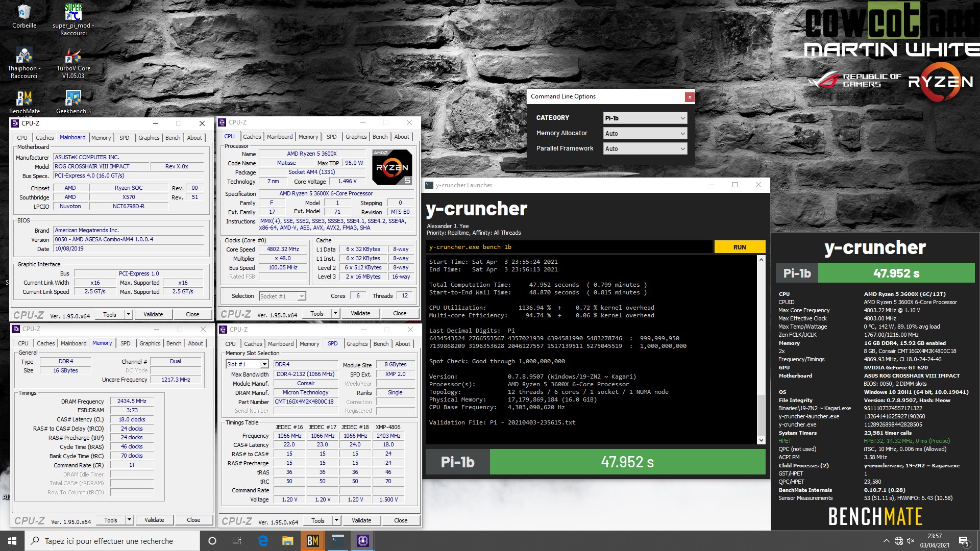Click the muted volume tray icon

coord(911,541)
